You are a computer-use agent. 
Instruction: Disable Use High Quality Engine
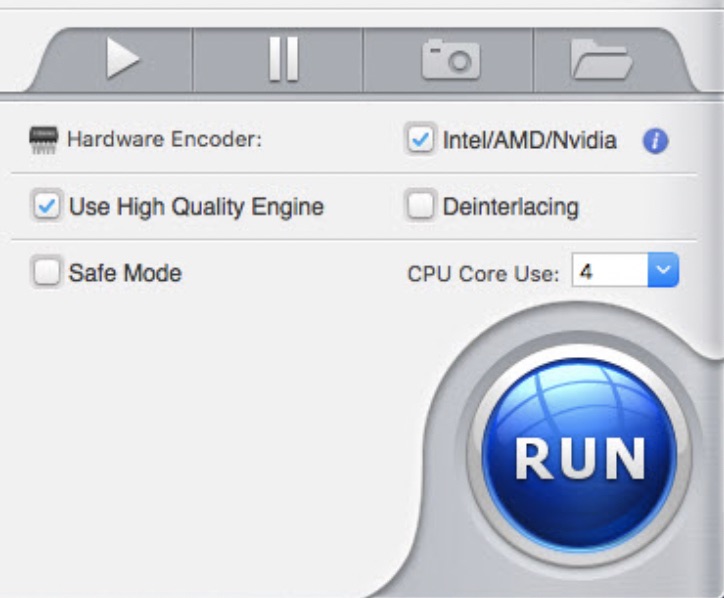(46, 205)
